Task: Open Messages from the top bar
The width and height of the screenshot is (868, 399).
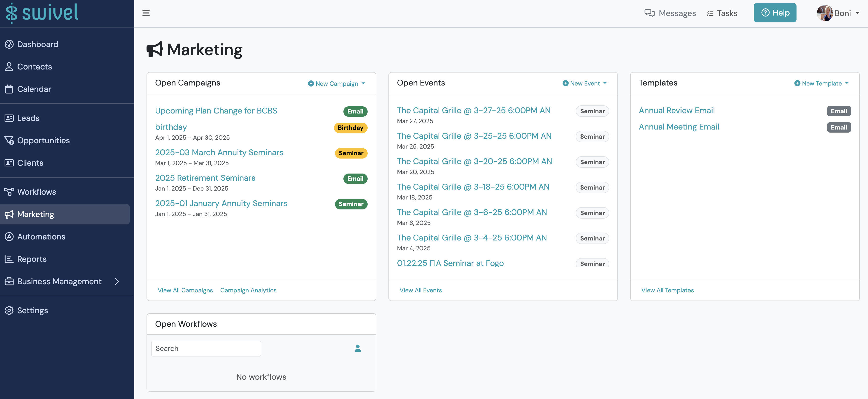Action: (670, 13)
